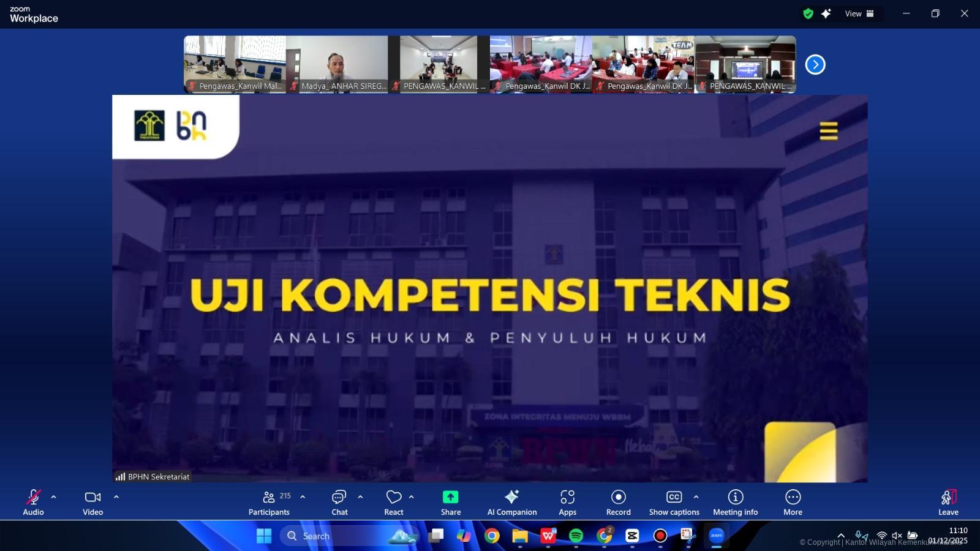Expand the audio options arrow
Image resolution: width=980 pixels, height=551 pixels.
click(54, 497)
